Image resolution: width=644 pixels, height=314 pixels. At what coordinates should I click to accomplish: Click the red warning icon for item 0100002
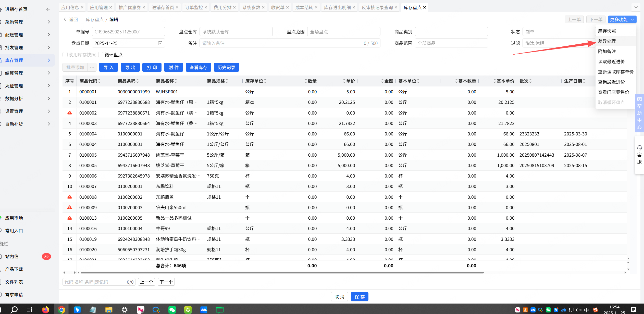pyautogui.click(x=69, y=113)
